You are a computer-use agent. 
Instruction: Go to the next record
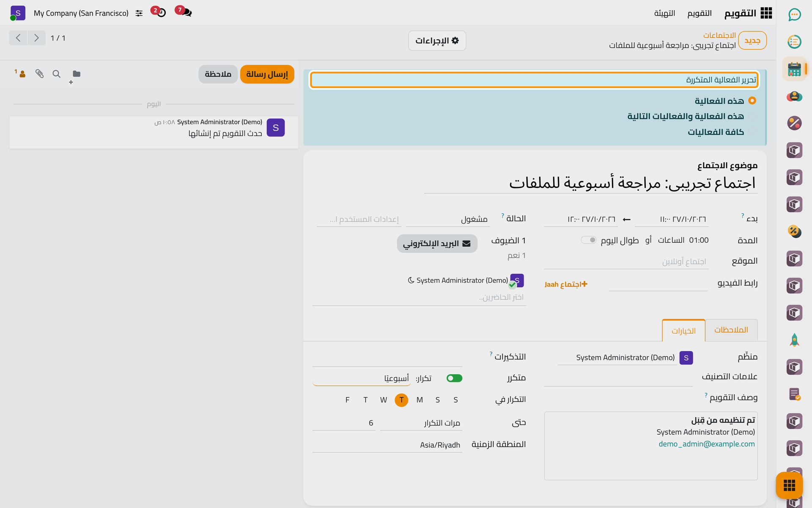coord(37,38)
